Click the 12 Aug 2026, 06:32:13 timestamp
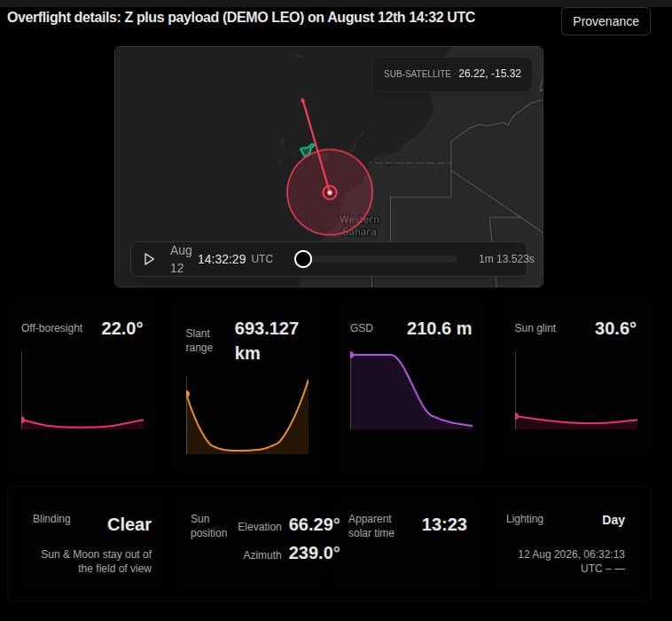The width and height of the screenshot is (672, 621). pyautogui.click(x=571, y=554)
